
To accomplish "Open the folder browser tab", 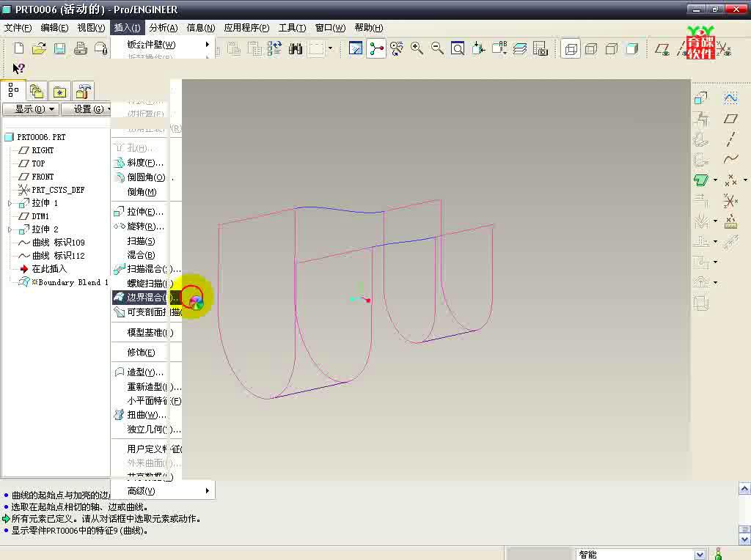I will coord(37,91).
